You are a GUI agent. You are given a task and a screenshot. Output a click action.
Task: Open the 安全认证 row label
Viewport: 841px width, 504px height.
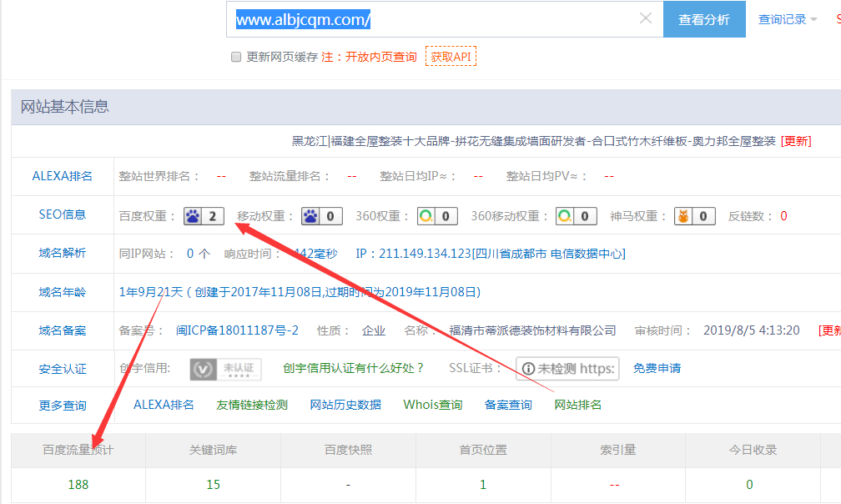tap(63, 369)
